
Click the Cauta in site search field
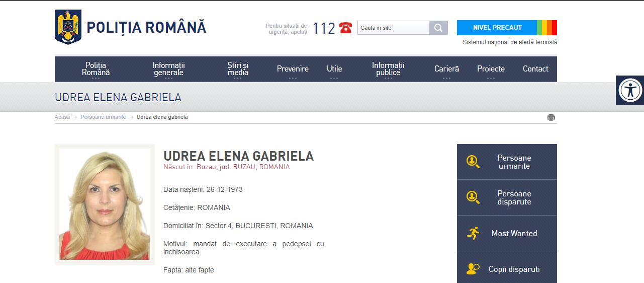(x=394, y=28)
